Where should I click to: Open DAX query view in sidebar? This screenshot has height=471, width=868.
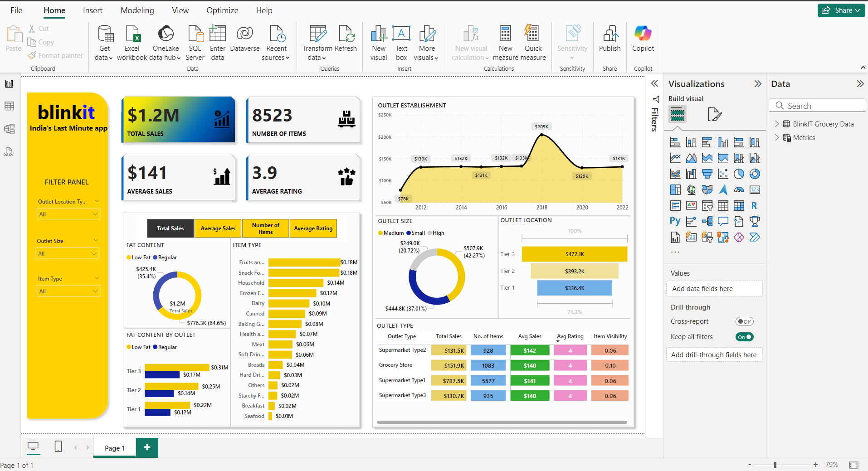[x=9, y=152]
